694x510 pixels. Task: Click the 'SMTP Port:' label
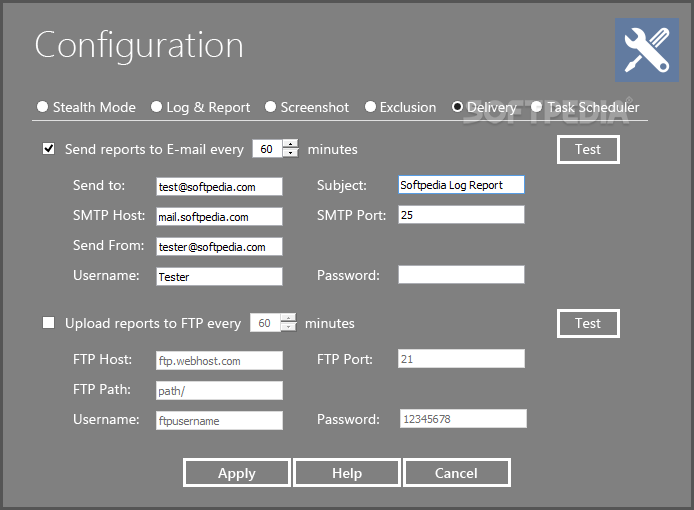(x=351, y=216)
